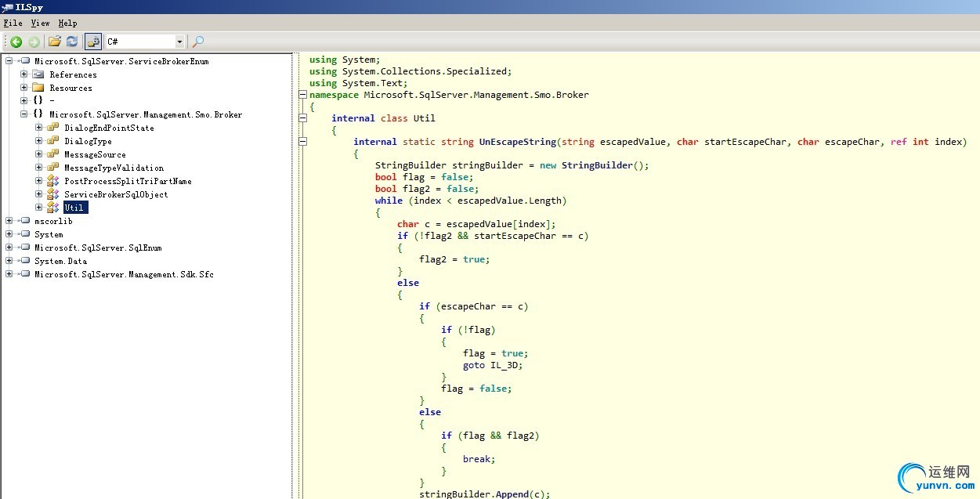Collapse the namespace block in code view
Screen dimensions: 980x499
303,95
